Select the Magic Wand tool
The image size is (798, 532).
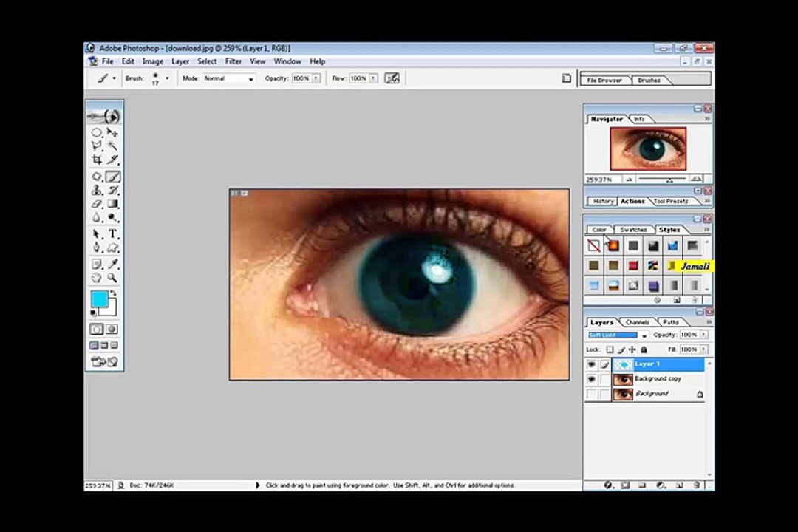pos(112,146)
